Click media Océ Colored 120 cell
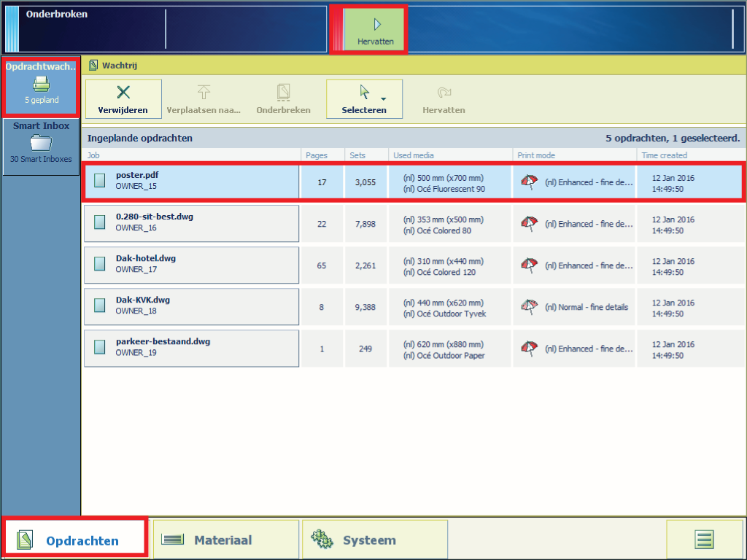Image resolution: width=747 pixels, height=560 pixels. [450, 265]
